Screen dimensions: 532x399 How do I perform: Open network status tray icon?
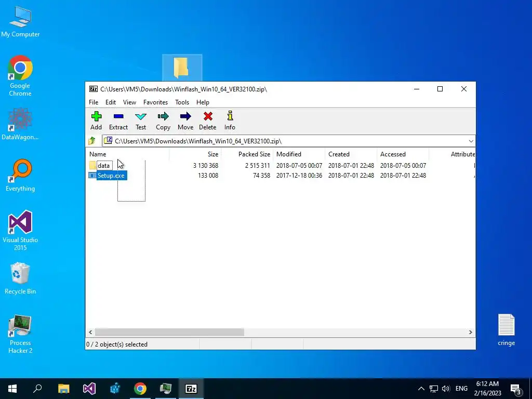(434, 389)
